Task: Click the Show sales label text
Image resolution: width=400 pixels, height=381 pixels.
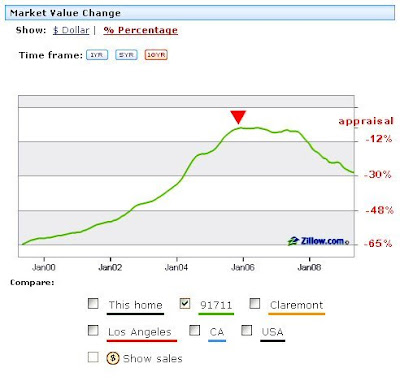Action: [153, 359]
